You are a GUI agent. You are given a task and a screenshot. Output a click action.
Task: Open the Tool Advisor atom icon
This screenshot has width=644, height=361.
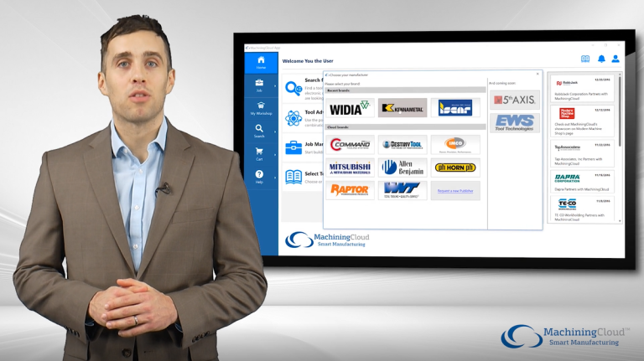[x=293, y=118]
